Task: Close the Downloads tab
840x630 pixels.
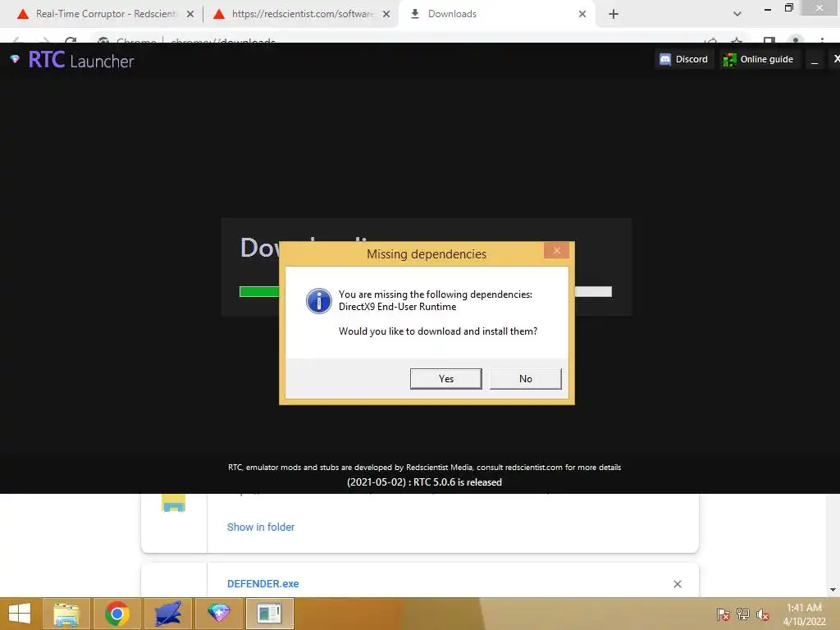Action: [582, 15]
